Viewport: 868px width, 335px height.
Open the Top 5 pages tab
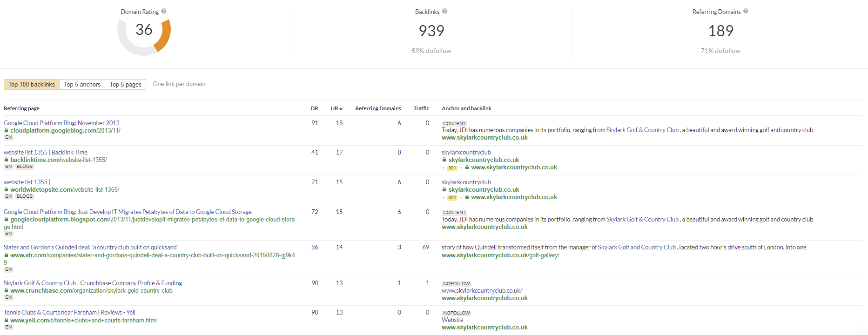point(126,84)
